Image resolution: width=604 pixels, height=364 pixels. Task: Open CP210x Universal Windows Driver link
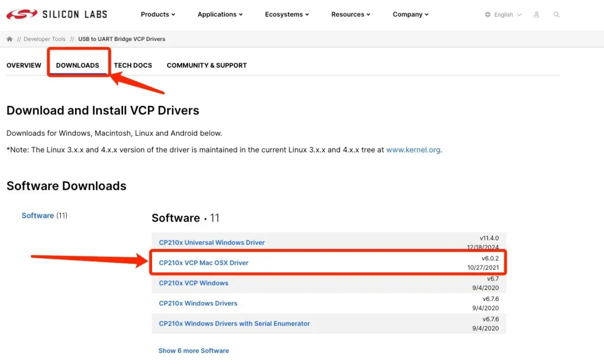tap(212, 242)
